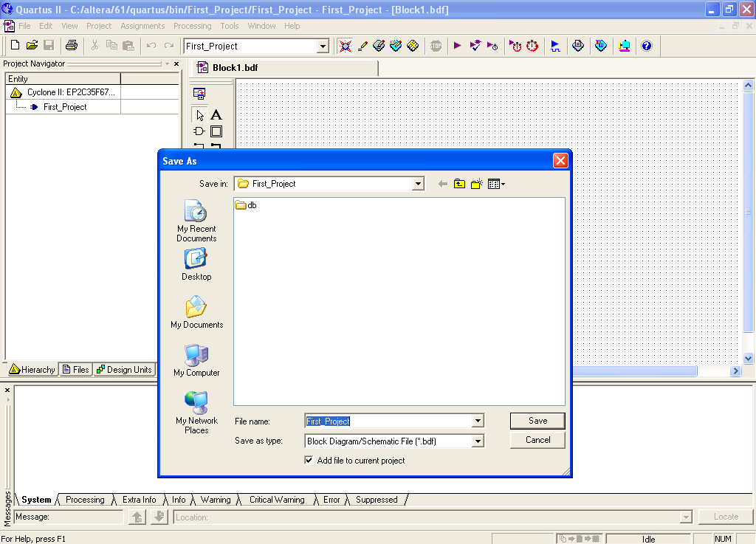This screenshot has width=756, height=544.
Task: Click the Help question mark toolbar icon
Action: 647,46
